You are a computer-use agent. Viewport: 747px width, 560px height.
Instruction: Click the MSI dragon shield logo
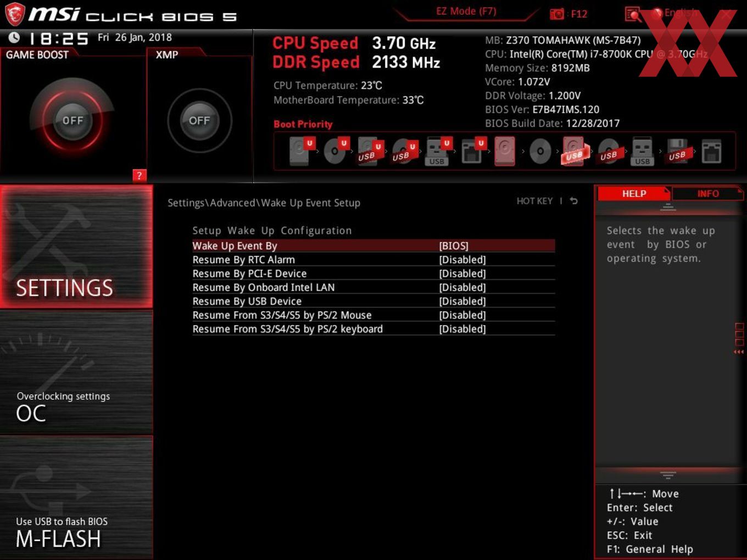15,14
